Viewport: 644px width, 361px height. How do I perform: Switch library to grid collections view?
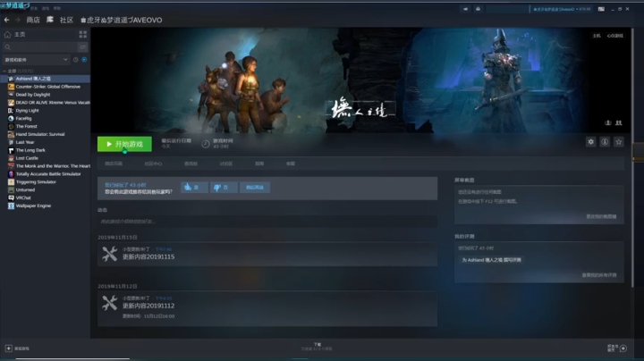click(82, 35)
